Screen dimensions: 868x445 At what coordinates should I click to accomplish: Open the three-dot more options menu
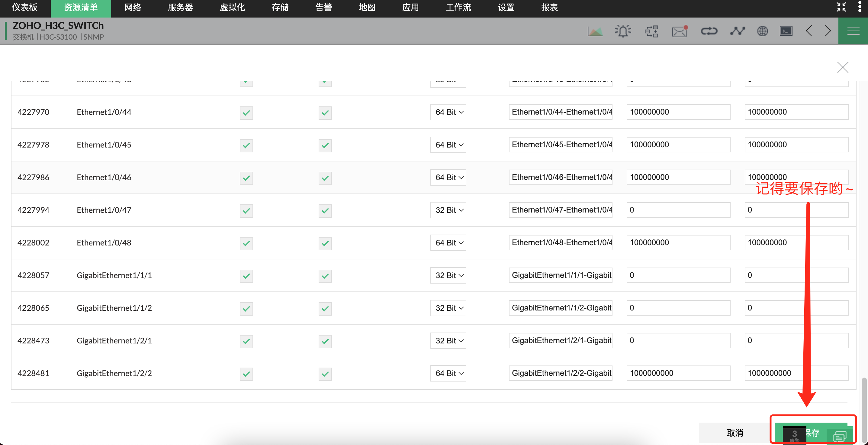(x=860, y=7)
